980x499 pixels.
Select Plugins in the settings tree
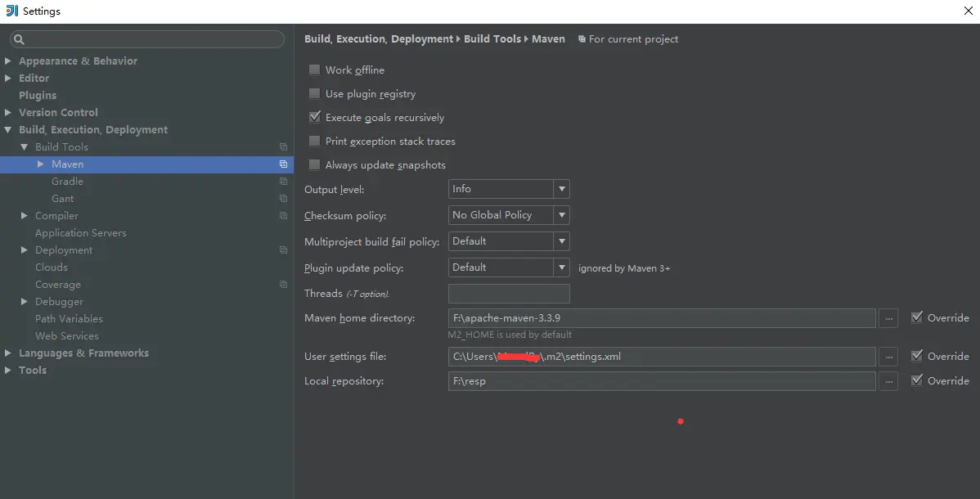38,95
